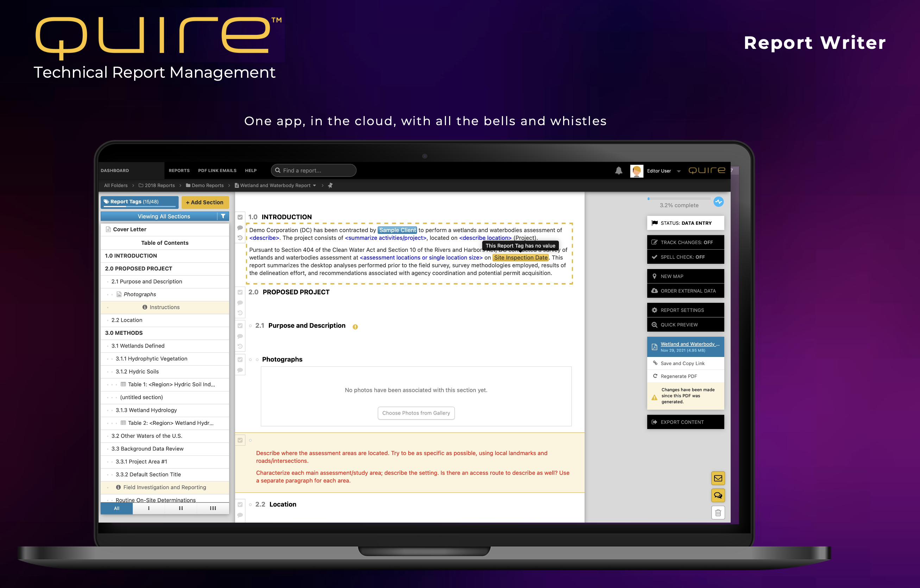920x588 pixels.
Task: Click Export Content button
Action: [685, 422]
